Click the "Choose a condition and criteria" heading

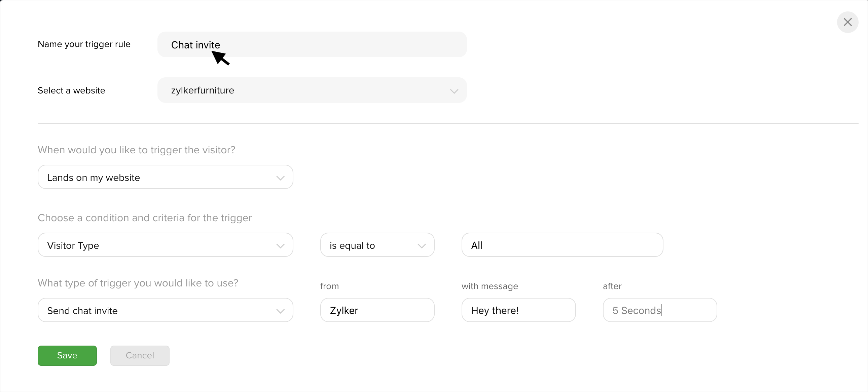pyautogui.click(x=145, y=218)
